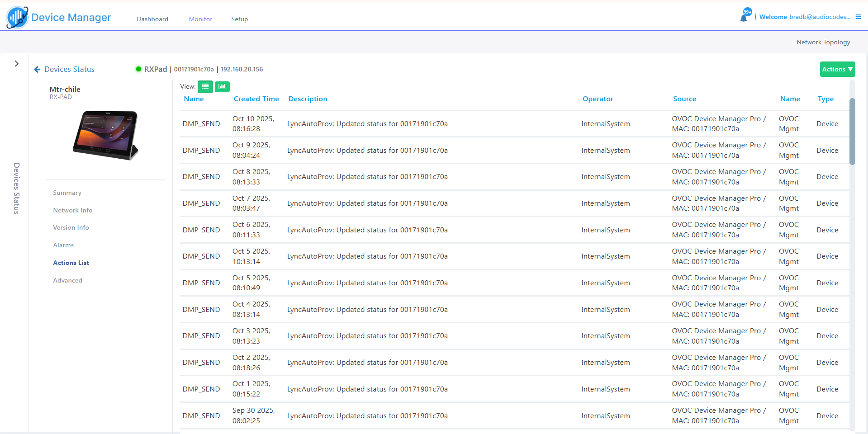Click the back arrow beside Devices Status
This screenshot has height=434, width=868.
coord(37,69)
